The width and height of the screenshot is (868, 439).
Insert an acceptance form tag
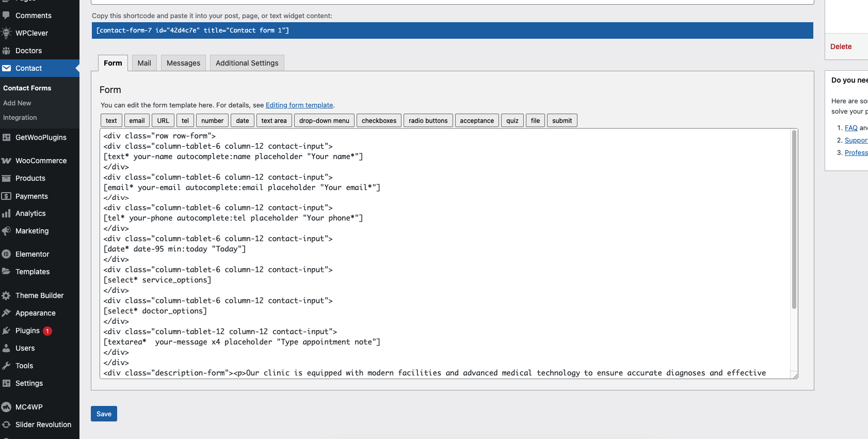[477, 121]
